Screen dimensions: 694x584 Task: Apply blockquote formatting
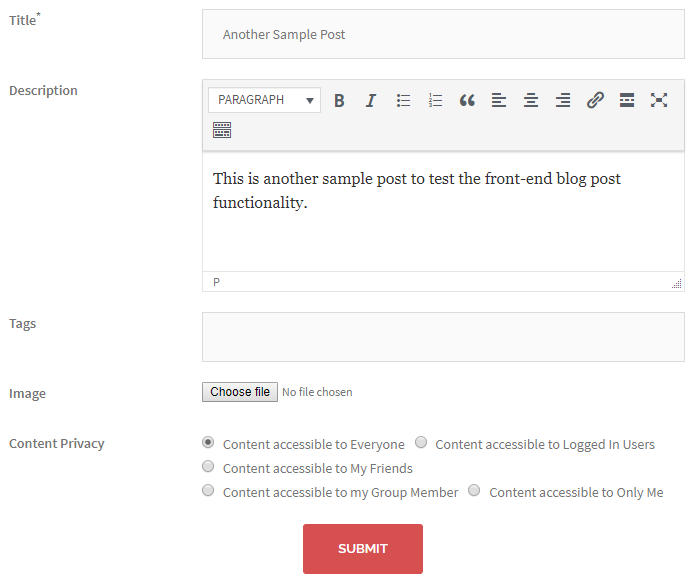467,100
